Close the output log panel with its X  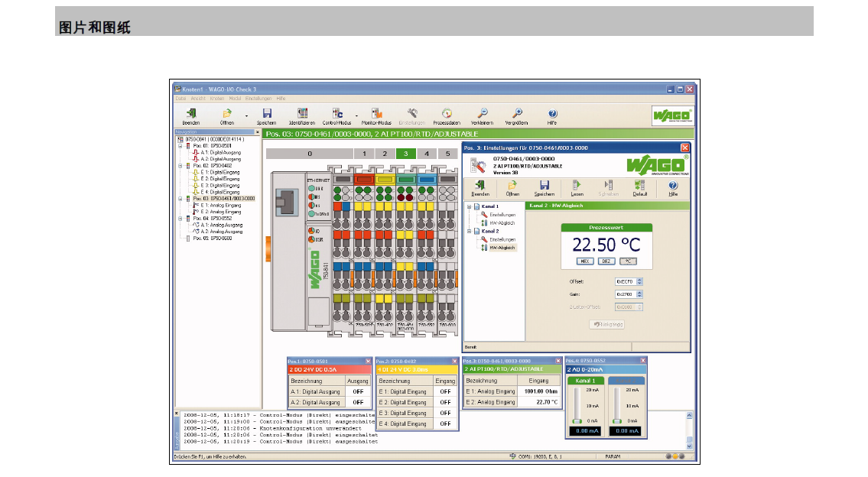[177, 414]
